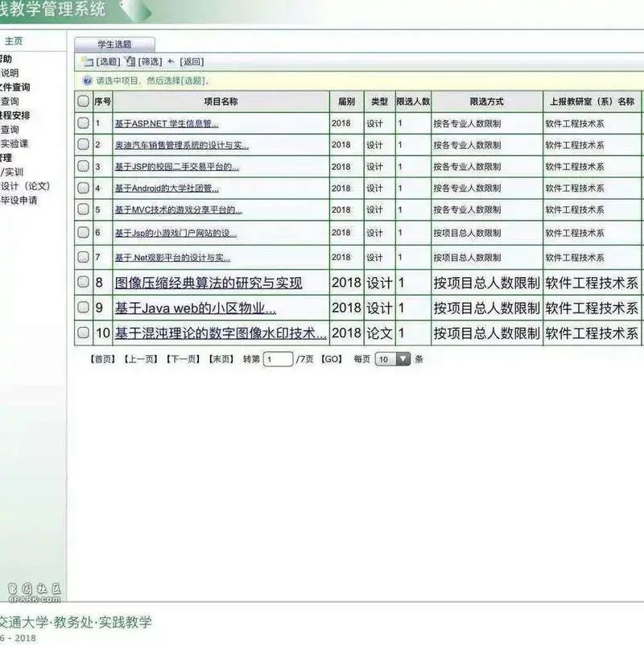Click the GO page-jump button
644x646 pixels.
(x=332, y=358)
